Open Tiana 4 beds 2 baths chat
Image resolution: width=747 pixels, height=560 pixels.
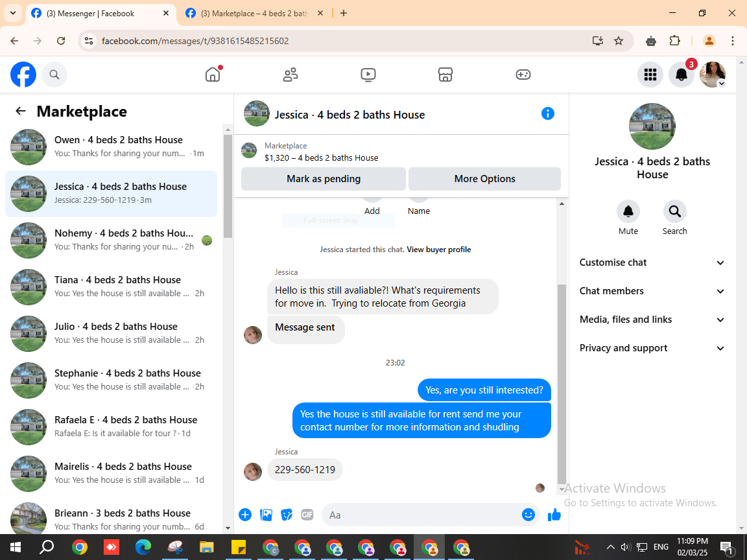coord(111,287)
